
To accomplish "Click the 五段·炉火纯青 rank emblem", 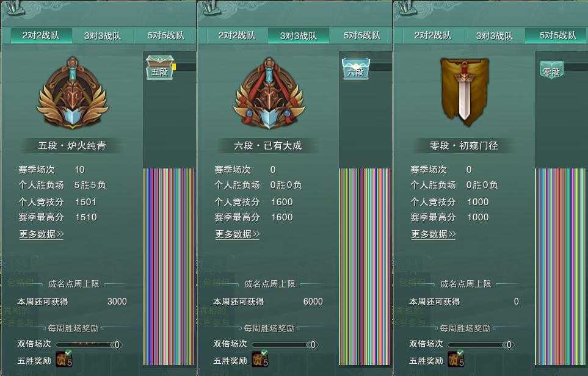I will tap(73, 93).
